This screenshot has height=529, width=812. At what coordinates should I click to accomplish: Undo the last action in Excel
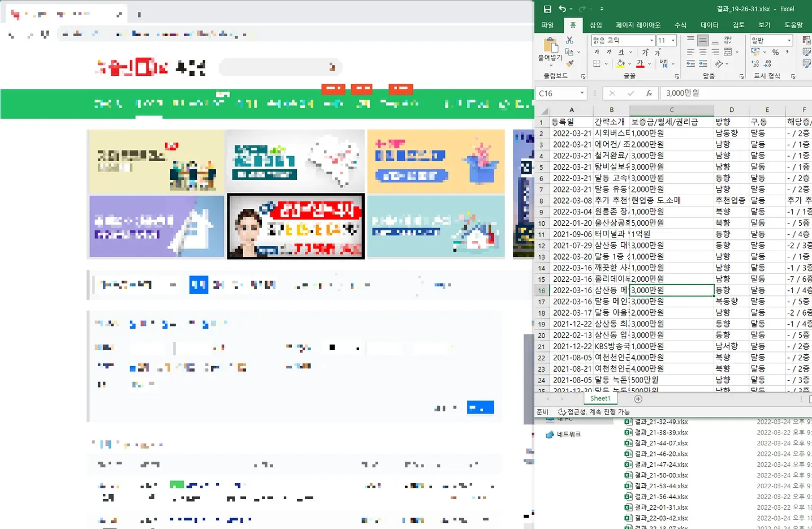(562, 9)
